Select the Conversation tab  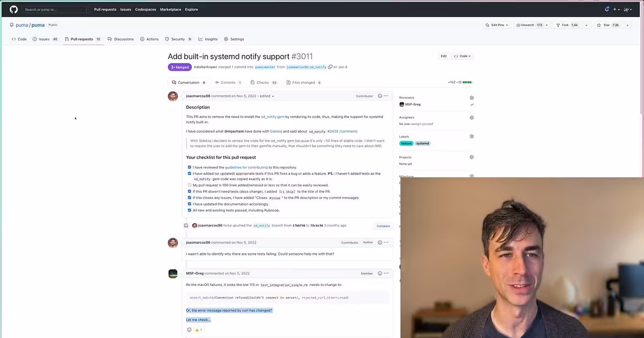point(189,83)
